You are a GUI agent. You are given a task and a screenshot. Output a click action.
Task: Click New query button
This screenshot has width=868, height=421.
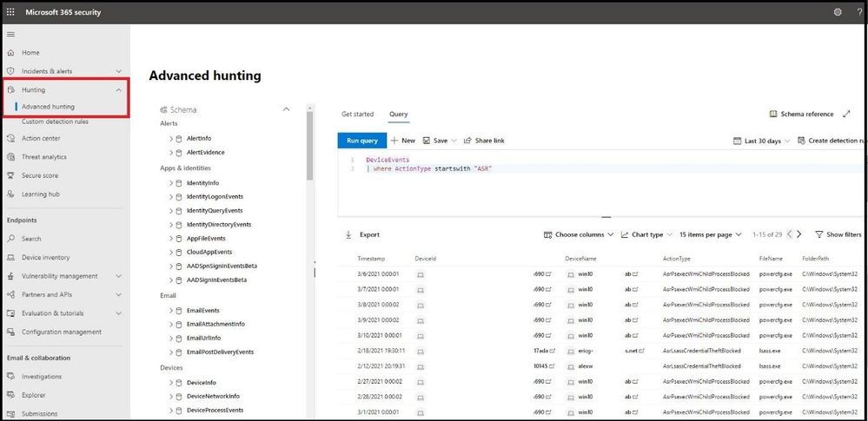pyautogui.click(x=403, y=141)
